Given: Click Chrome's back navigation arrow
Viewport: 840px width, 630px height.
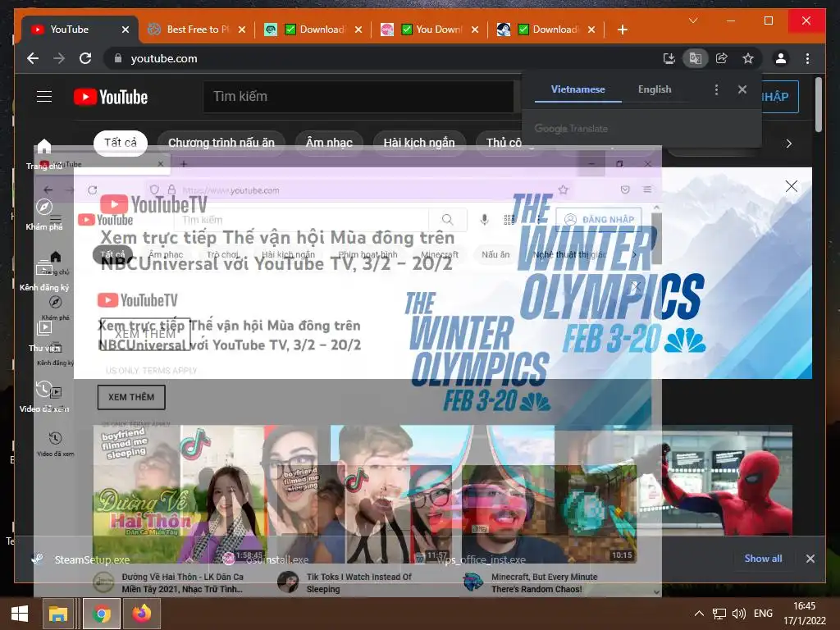Looking at the screenshot, I should point(33,58).
